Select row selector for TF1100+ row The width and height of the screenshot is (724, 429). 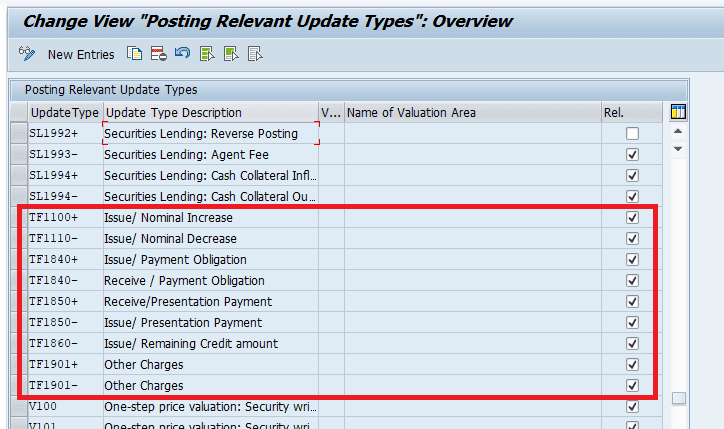tap(18, 218)
